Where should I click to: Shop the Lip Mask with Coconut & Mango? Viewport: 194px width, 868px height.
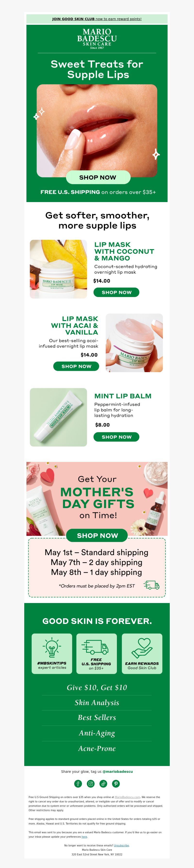(x=116, y=292)
